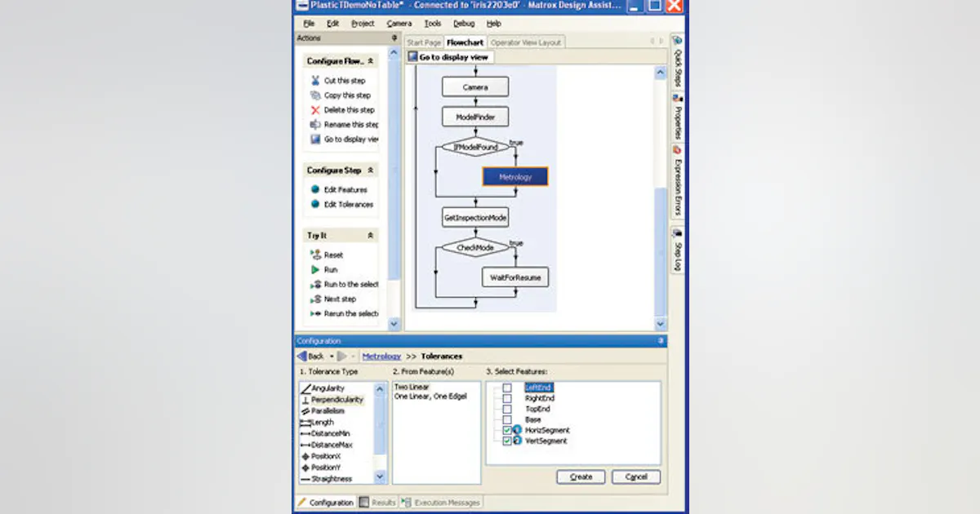Image resolution: width=980 pixels, height=514 pixels.
Task: Click the flowchart scrollbar down arrow
Action: point(661,324)
